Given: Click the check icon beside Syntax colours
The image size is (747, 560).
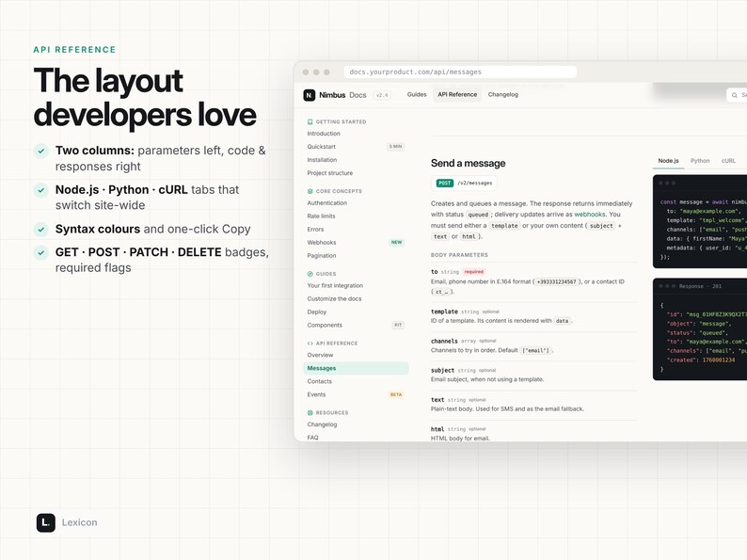Looking at the screenshot, I should 41,230.
